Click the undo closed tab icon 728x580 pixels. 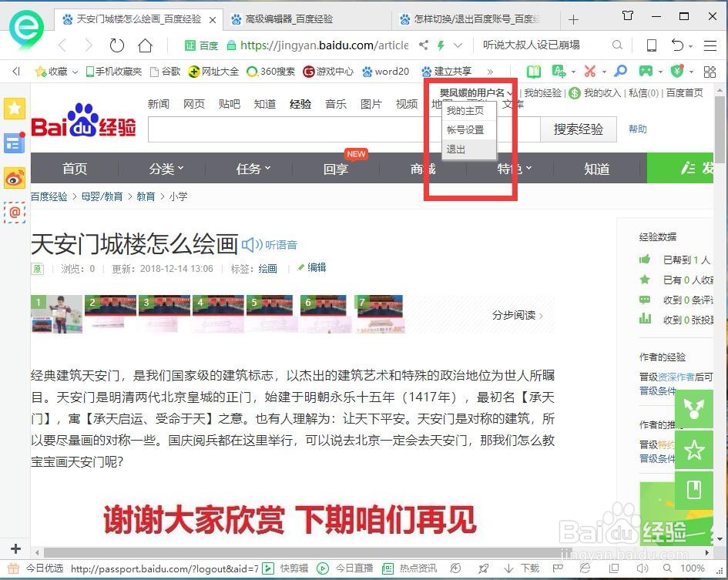[x=677, y=45]
